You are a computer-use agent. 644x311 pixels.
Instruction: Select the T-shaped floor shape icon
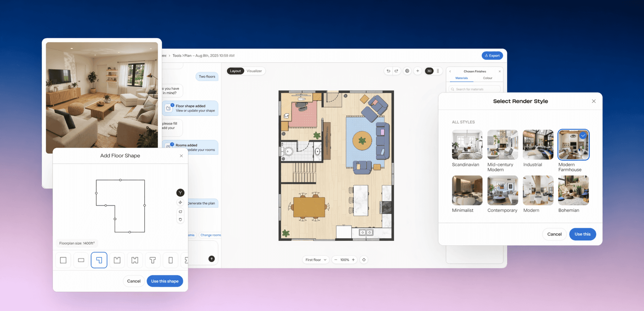(152, 260)
